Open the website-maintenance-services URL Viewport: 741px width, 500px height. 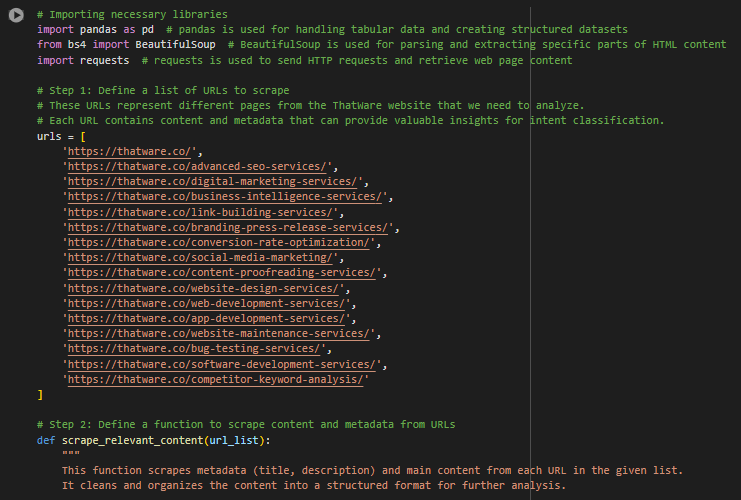click(218, 333)
